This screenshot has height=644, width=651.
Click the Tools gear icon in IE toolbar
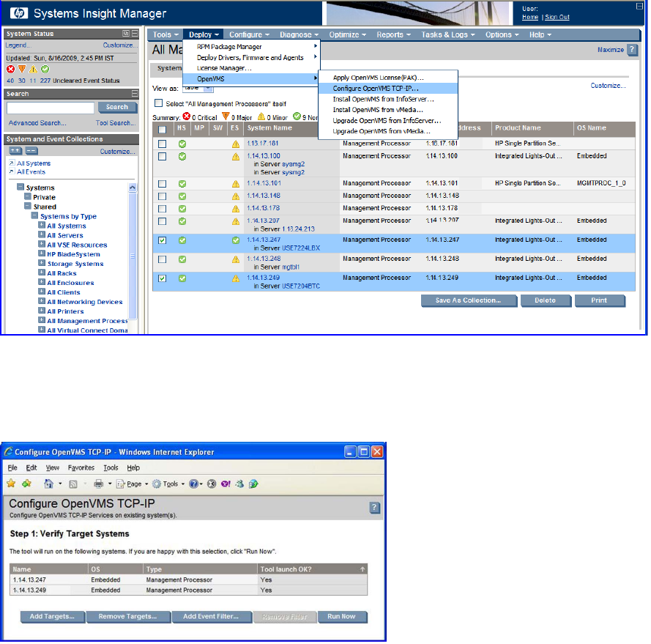coord(157,484)
